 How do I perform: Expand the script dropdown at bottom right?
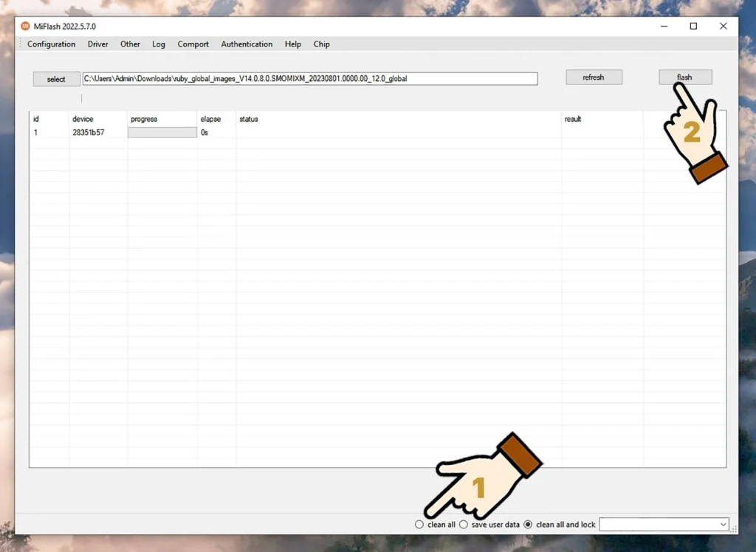click(722, 525)
